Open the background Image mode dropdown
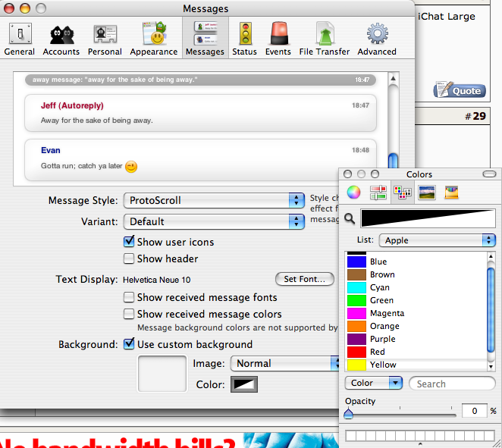Viewport: 502px width, 448px height. click(284, 364)
